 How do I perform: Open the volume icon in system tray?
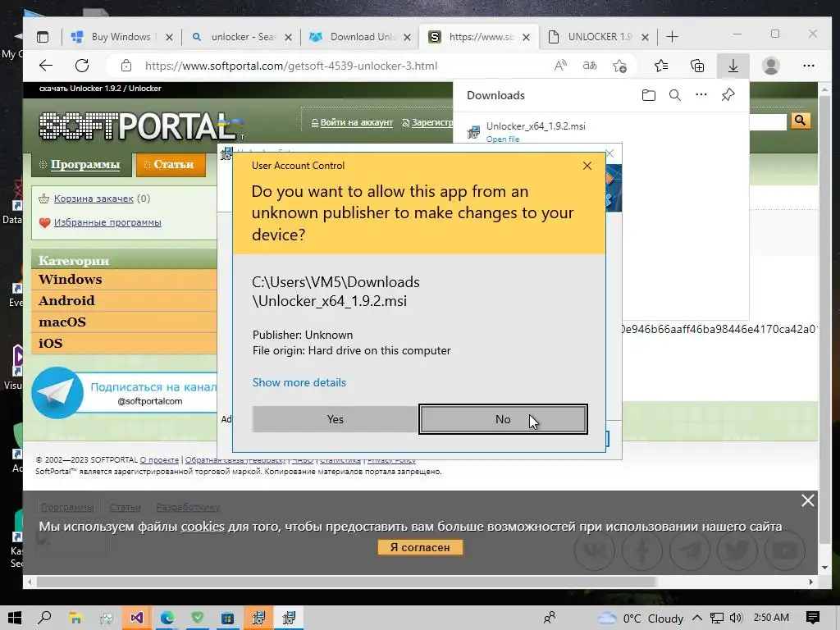click(736, 619)
